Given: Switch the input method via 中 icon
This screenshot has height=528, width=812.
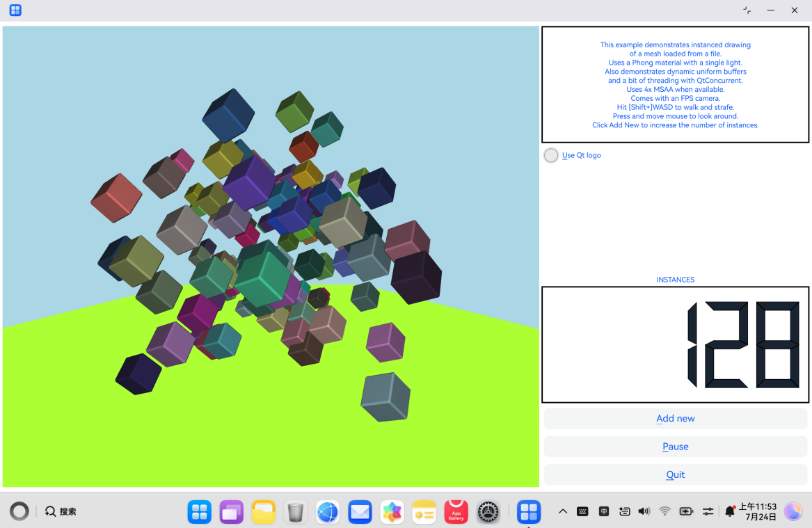Looking at the screenshot, I should [x=604, y=511].
